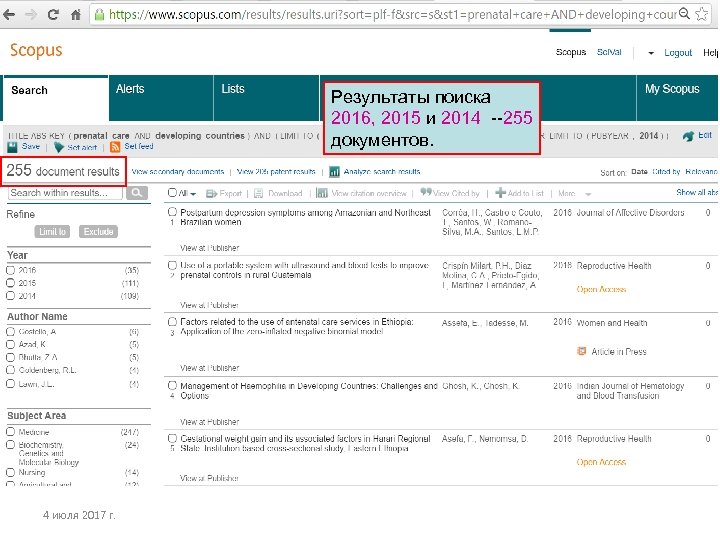Click the Set feed RSS icon

[115, 146]
